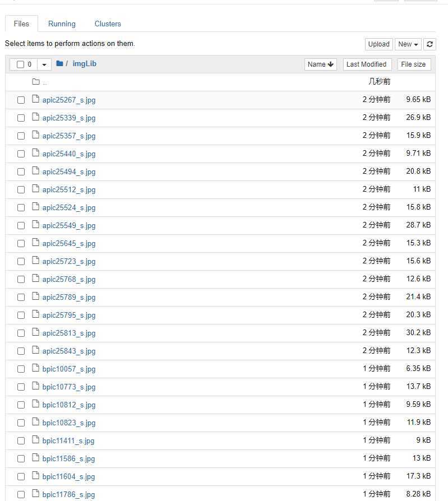Click the refresh file list icon
448x501 pixels.
click(429, 44)
